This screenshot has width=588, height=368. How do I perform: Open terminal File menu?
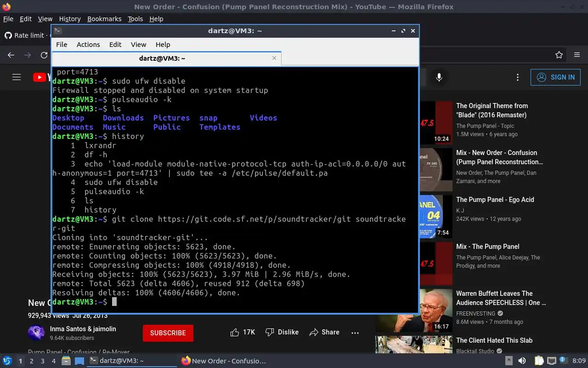[62, 45]
